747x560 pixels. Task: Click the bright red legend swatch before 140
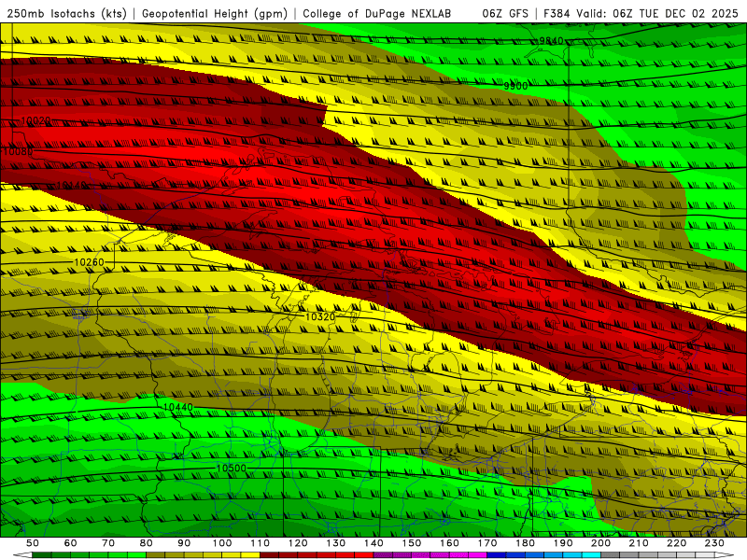[x=364, y=555]
